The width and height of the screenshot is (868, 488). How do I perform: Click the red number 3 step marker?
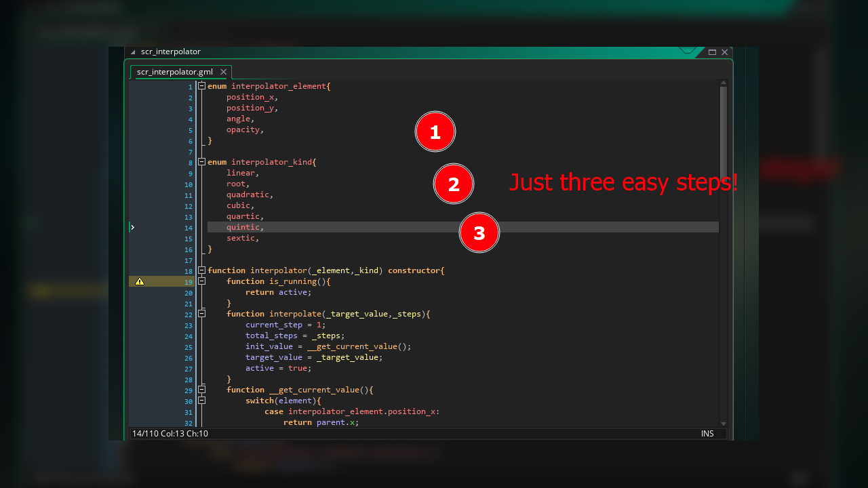coord(479,233)
